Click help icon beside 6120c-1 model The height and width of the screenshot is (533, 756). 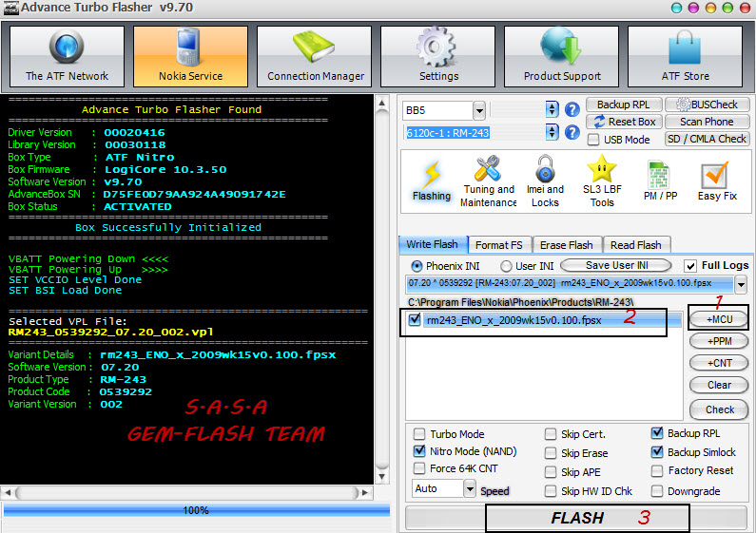pos(572,132)
